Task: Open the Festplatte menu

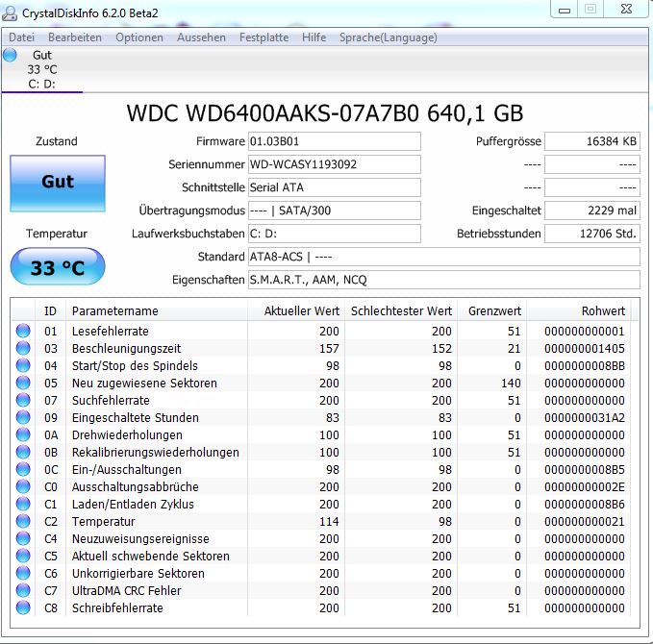Action: coord(264,37)
